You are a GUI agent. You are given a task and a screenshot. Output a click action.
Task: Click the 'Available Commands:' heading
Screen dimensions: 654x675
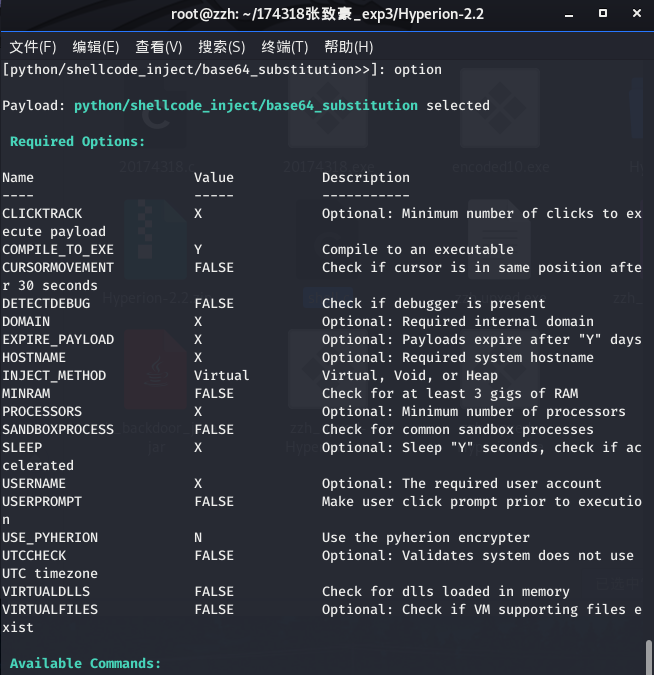coord(85,663)
